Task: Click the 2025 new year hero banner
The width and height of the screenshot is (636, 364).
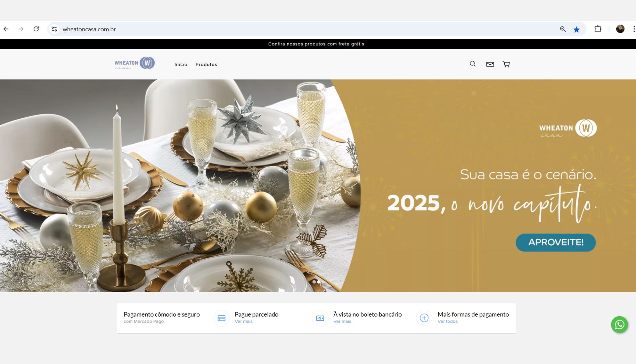Action: pyautogui.click(x=318, y=186)
